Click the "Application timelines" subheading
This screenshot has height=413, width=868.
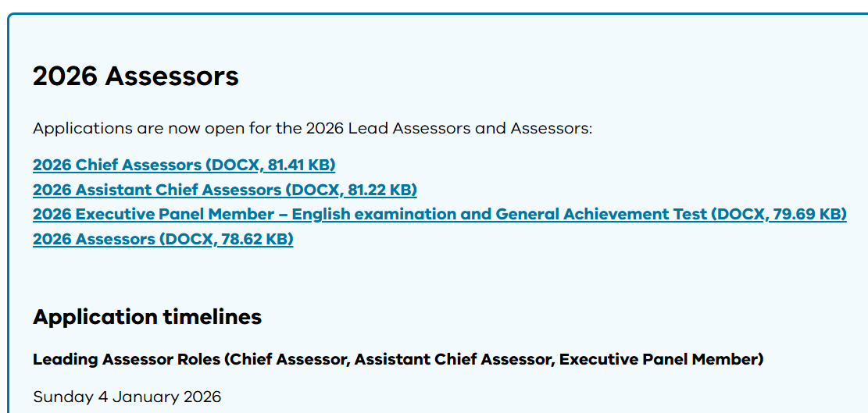[147, 317]
